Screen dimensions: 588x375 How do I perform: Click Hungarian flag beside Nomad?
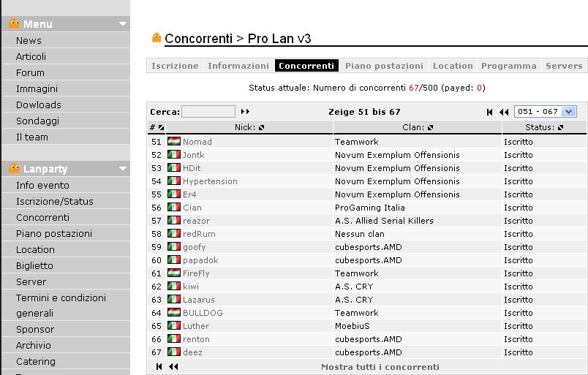174,142
